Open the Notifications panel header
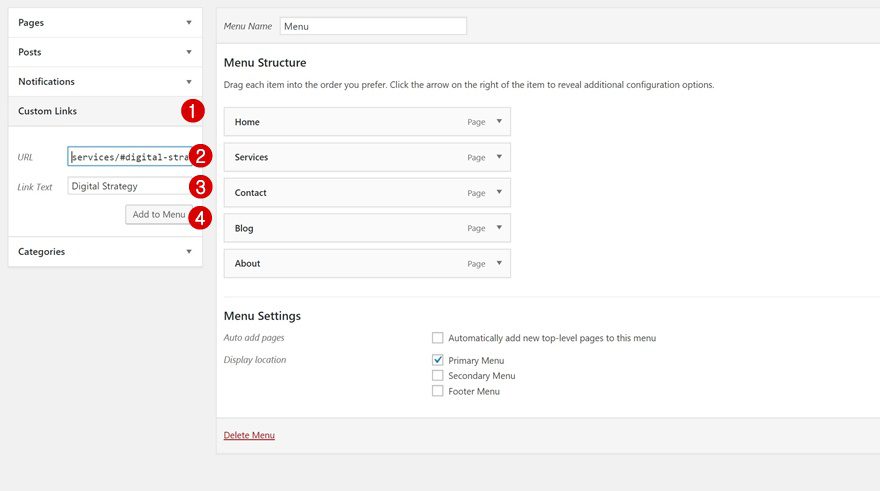Viewport: 880px width, 491px height. point(105,82)
